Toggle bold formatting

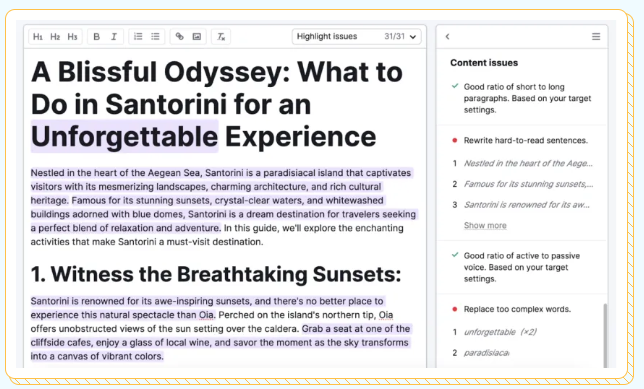pyautogui.click(x=97, y=37)
